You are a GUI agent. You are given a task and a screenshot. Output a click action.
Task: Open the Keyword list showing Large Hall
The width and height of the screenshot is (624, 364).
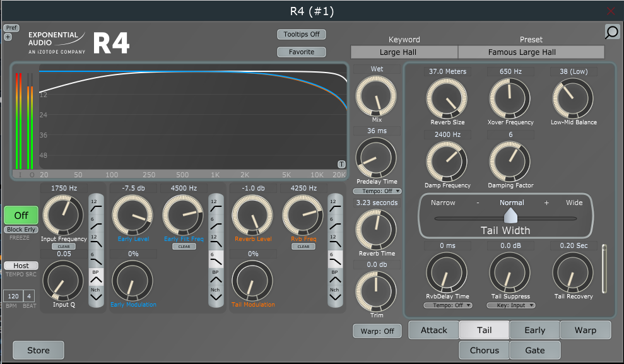pos(404,52)
